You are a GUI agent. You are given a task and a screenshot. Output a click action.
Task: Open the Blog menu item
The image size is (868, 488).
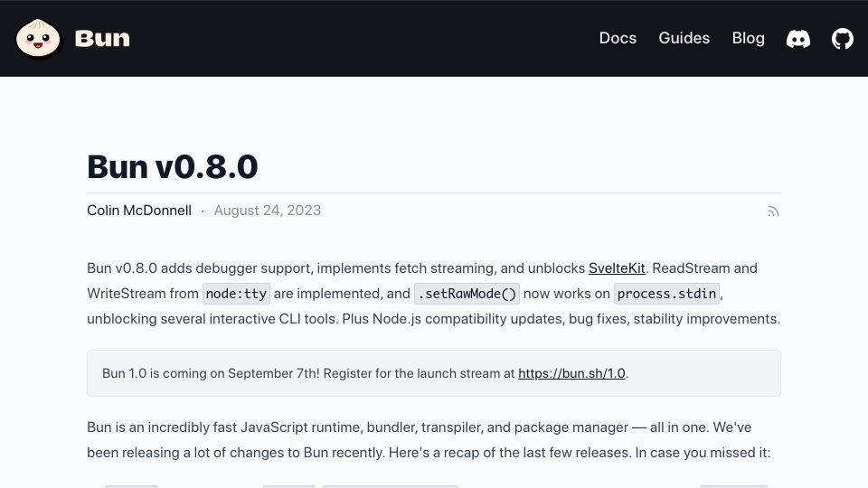click(x=749, y=38)
